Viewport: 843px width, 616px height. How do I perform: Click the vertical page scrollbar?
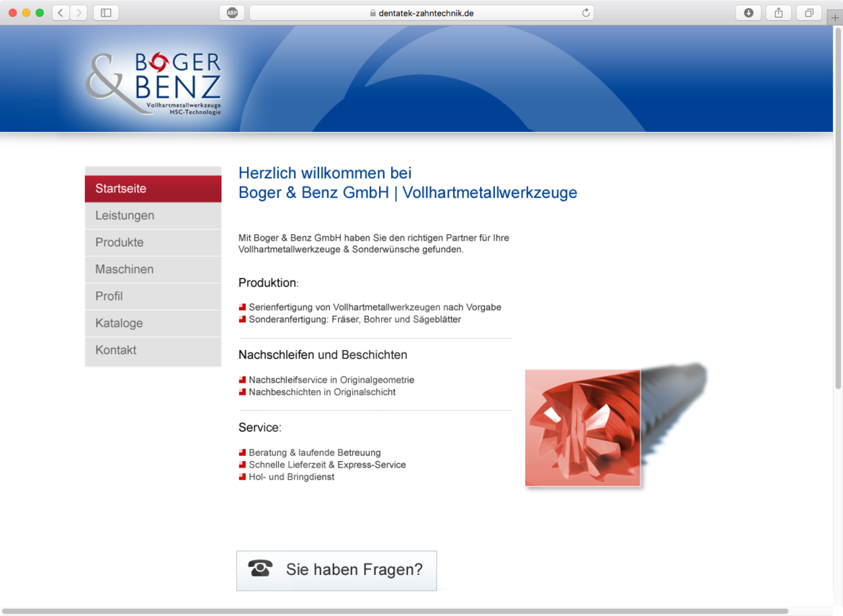838,210
